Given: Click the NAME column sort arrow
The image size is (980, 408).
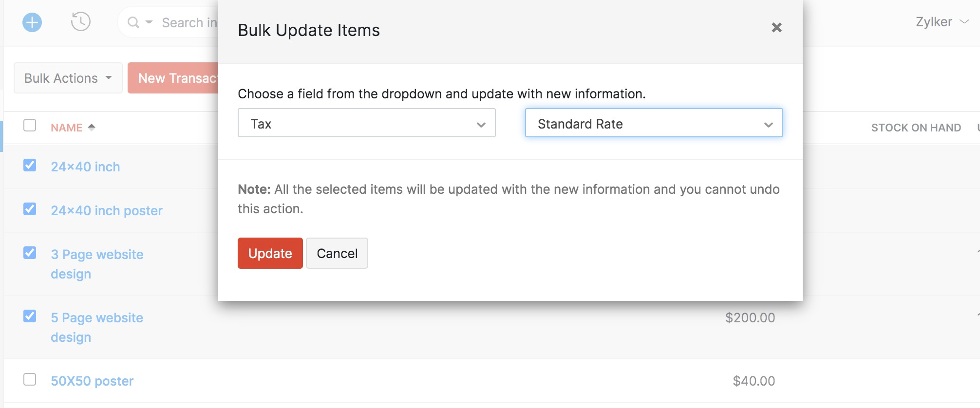Looking at the screenshot, I should 92,127.
